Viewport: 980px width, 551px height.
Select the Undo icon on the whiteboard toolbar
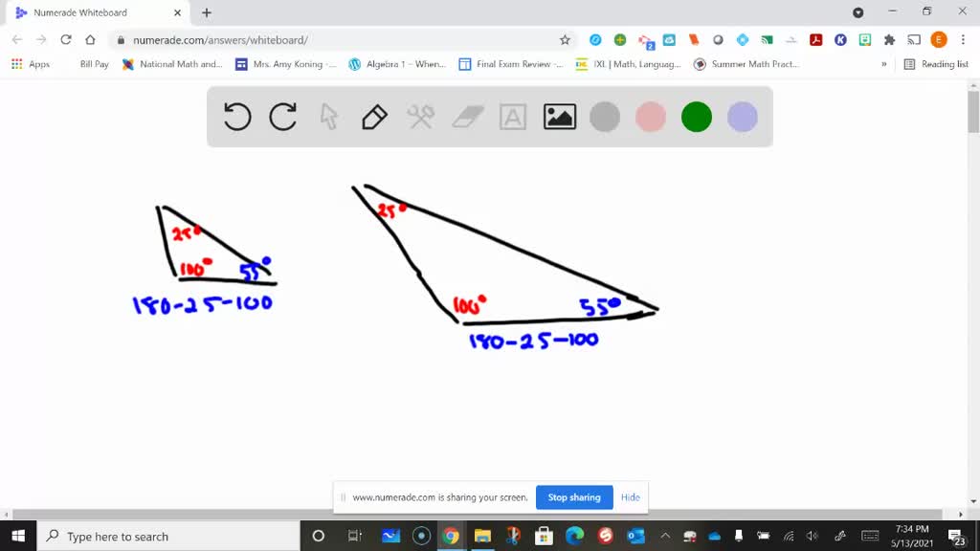point(236,117)
